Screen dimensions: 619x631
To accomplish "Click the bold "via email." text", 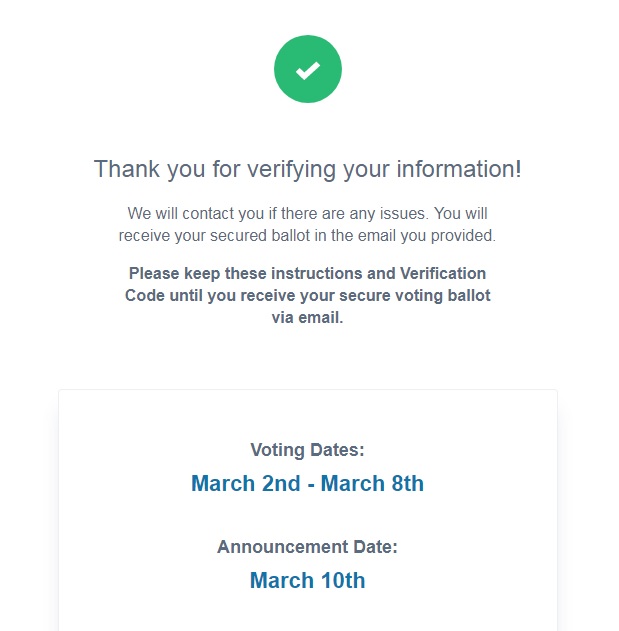I will point(307,318).
